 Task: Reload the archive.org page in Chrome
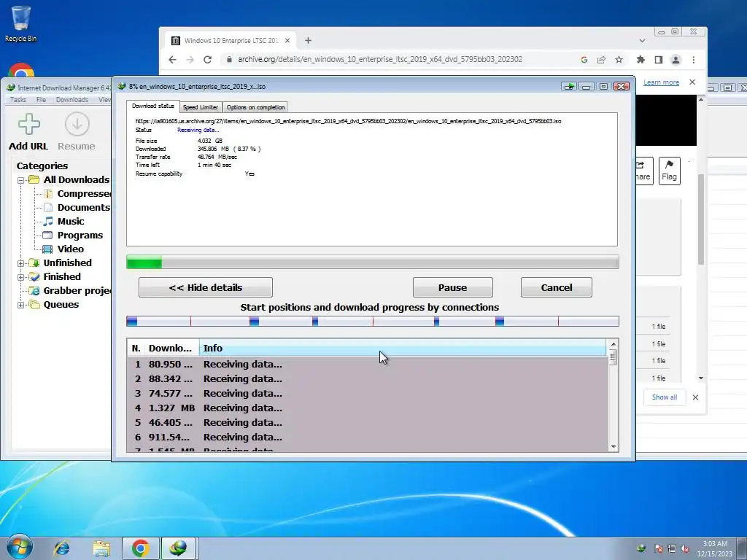click(207, 60)
